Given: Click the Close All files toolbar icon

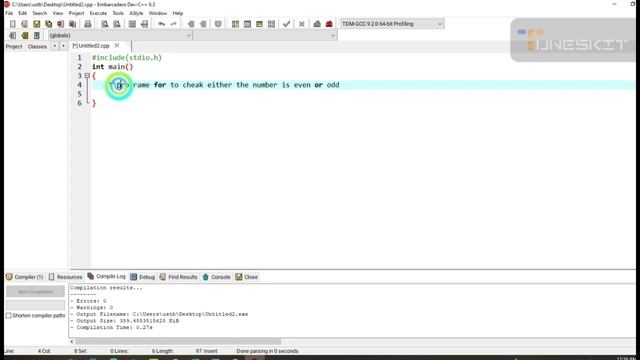Looking at the screenshot, I should tap(73, 24).
